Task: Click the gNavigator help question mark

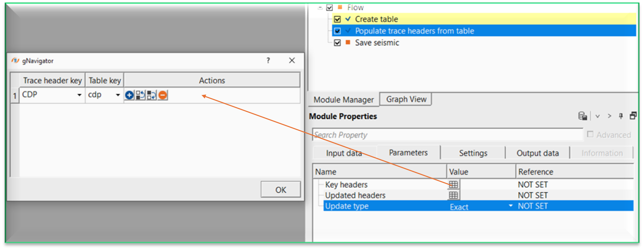Action: point(268,60)
